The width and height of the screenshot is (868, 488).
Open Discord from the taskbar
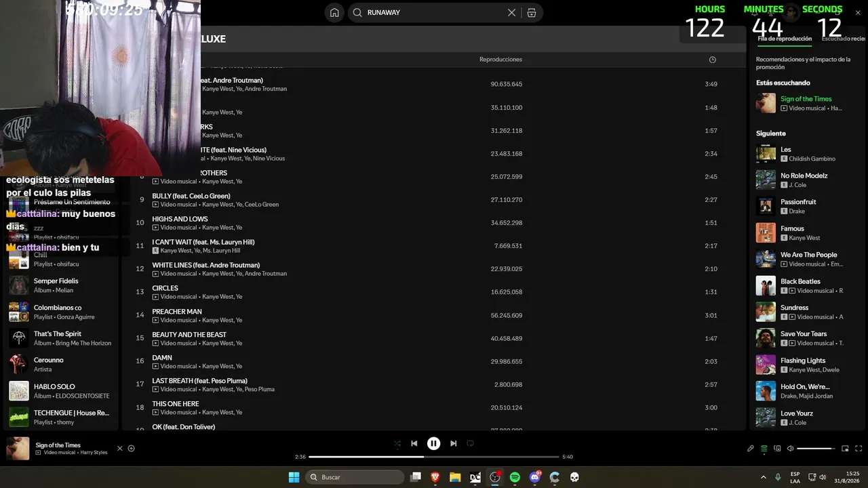pyautogui.click(x=535, y=477)
